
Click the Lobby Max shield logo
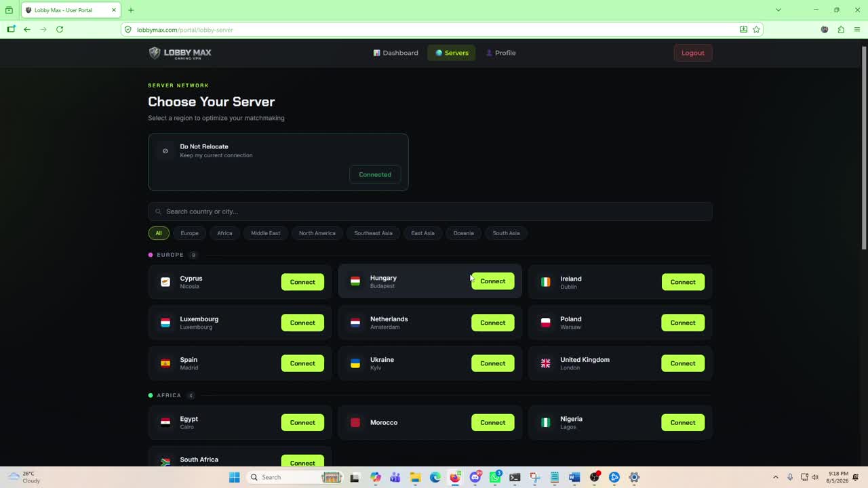click(155, 53)
